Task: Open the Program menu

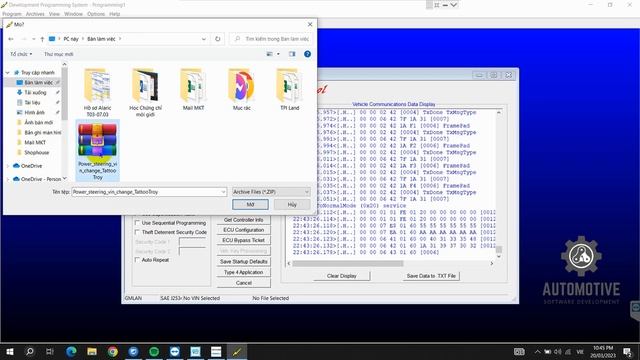Action: [x=12, y=14]
